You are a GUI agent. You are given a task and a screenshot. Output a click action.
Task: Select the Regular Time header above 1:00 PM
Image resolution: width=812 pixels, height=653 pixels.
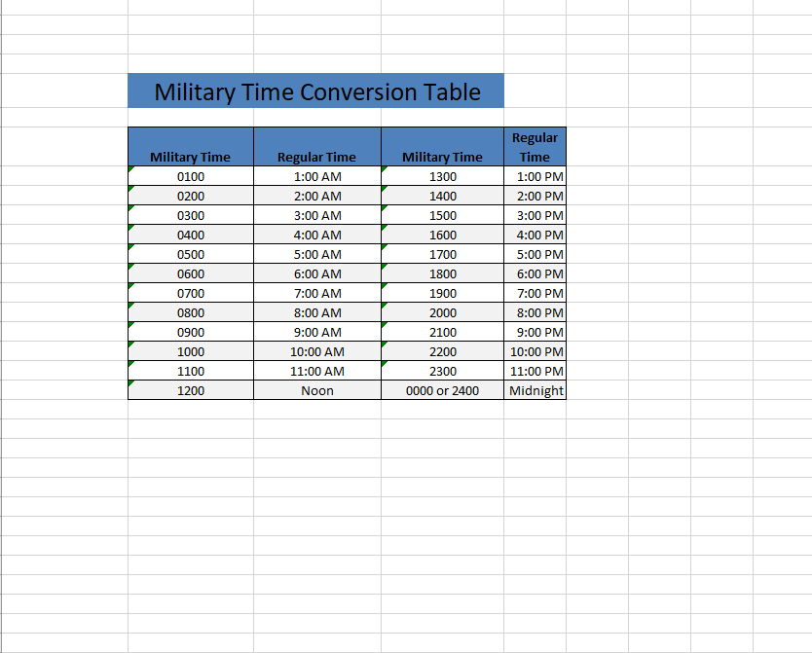click(535, 147)
